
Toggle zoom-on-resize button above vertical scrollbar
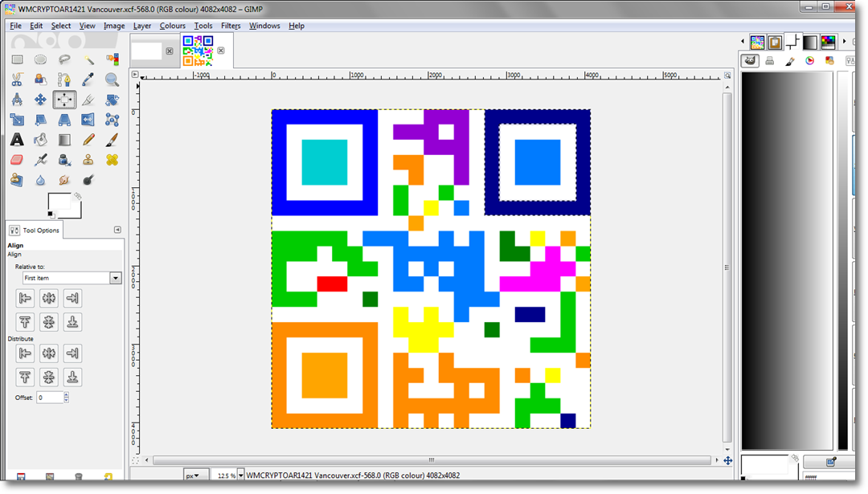[x=727, y=76]
